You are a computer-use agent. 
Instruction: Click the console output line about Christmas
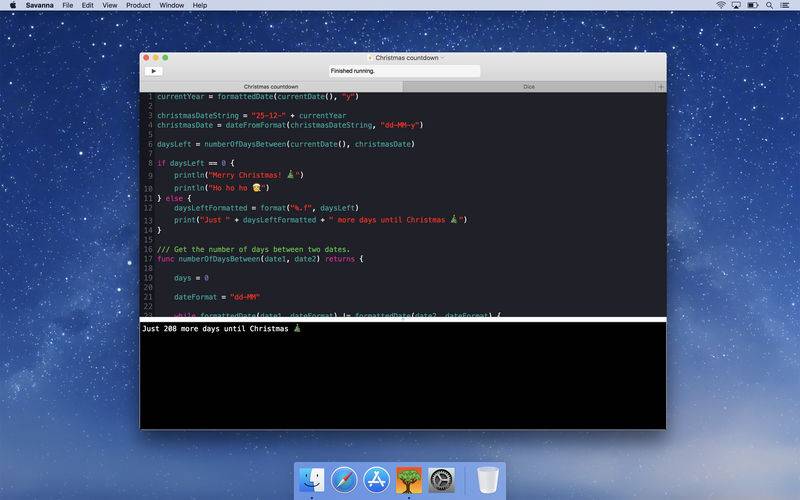pos(221,329)
